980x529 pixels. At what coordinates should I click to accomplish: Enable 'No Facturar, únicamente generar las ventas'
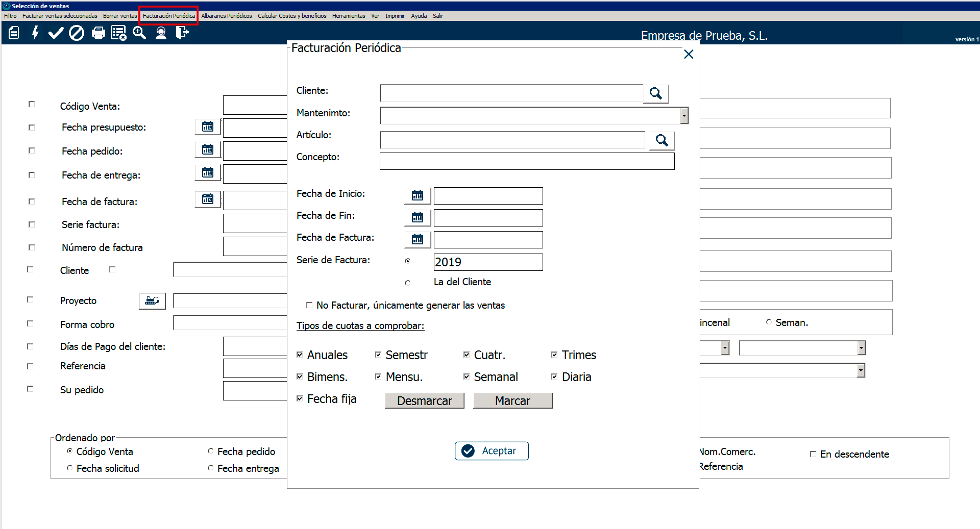tap(309, 305)
